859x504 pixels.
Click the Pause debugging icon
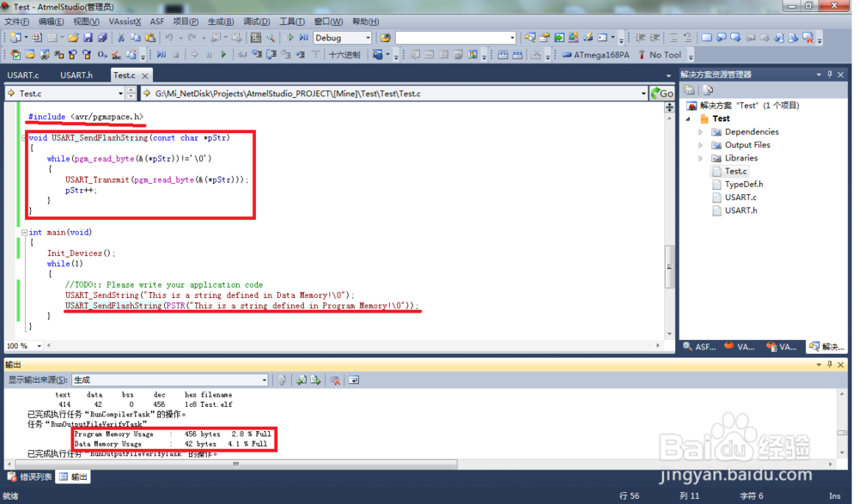209,55
